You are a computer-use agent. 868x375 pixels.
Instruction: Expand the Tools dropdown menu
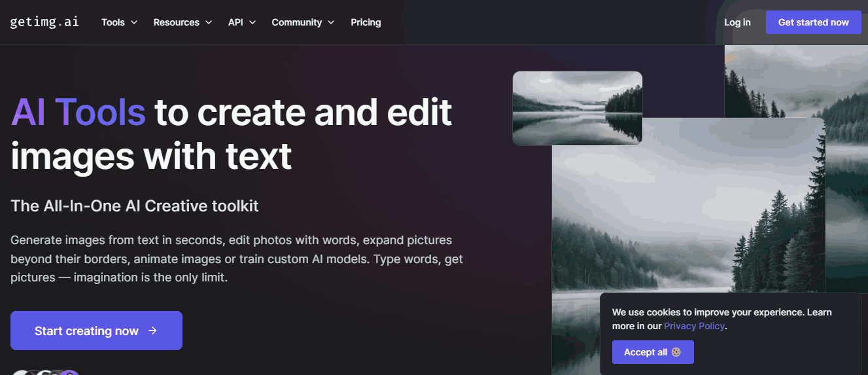pos(119,22)
